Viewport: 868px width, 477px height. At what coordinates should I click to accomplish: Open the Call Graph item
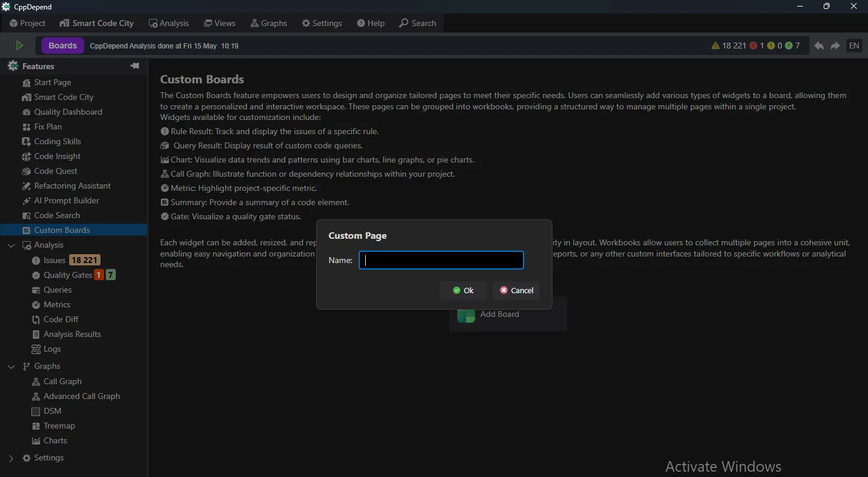(x=56, y=381)
